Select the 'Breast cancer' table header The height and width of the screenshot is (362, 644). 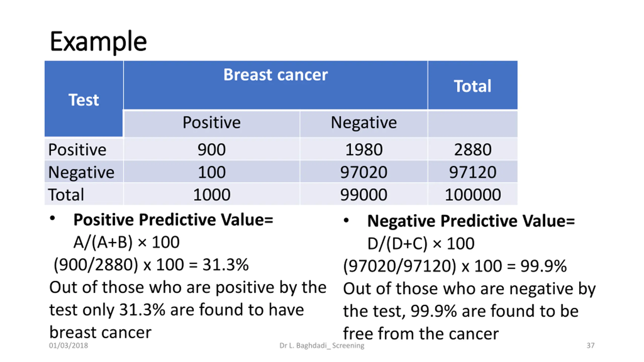click(275, 85)
